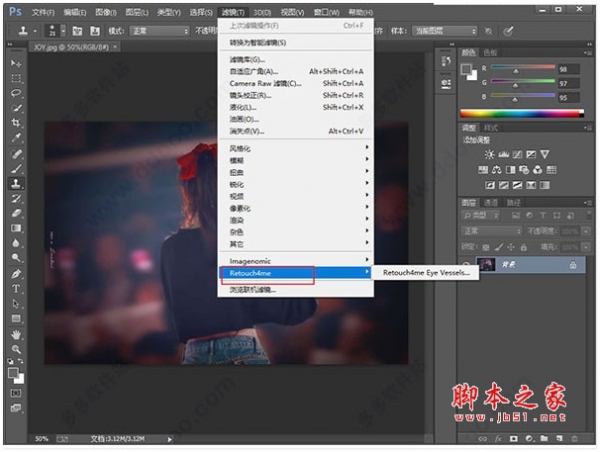Add a Color Balance adjustment

(497, 170)
